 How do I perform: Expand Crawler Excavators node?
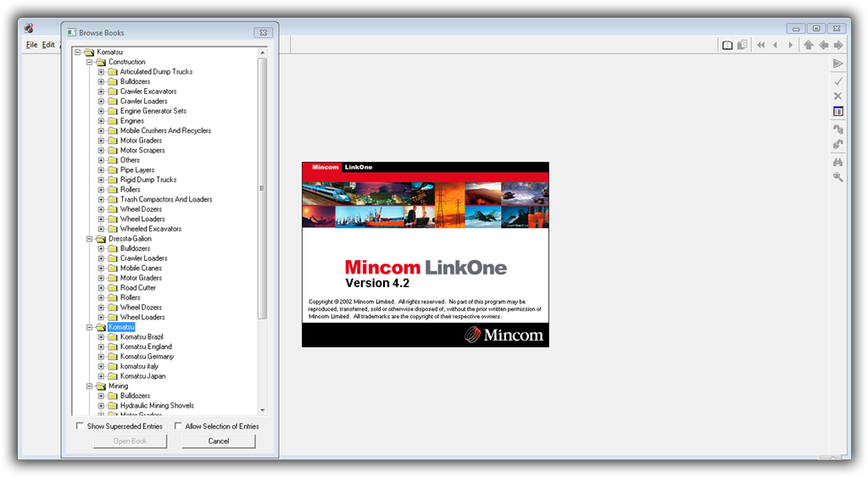point(101,92)
